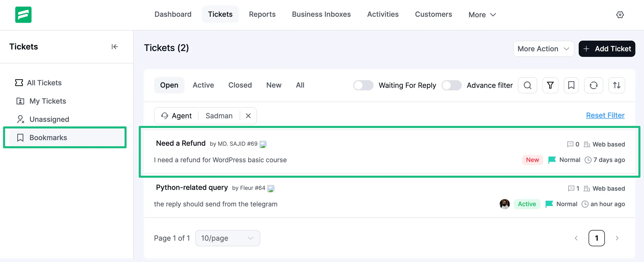Expand the More navigation menu

pos(482,14)
